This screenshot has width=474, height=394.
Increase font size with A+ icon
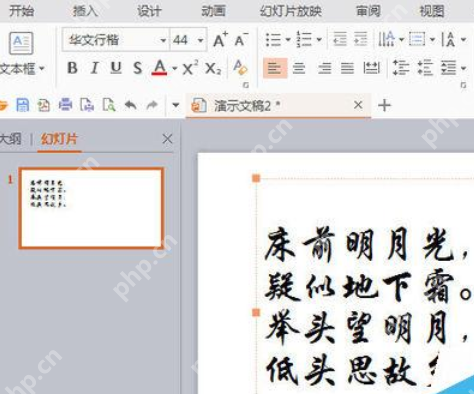coord(220,40)
